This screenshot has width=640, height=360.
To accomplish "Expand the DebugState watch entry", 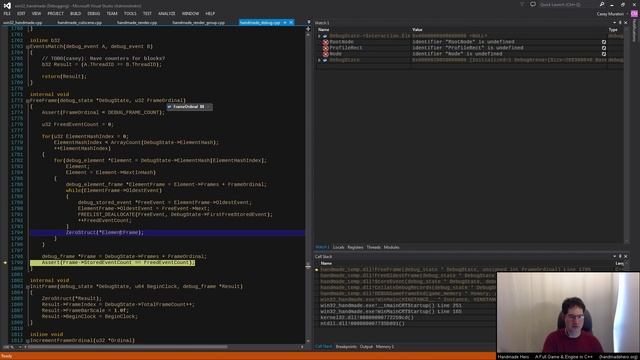I will pos(320,60).
